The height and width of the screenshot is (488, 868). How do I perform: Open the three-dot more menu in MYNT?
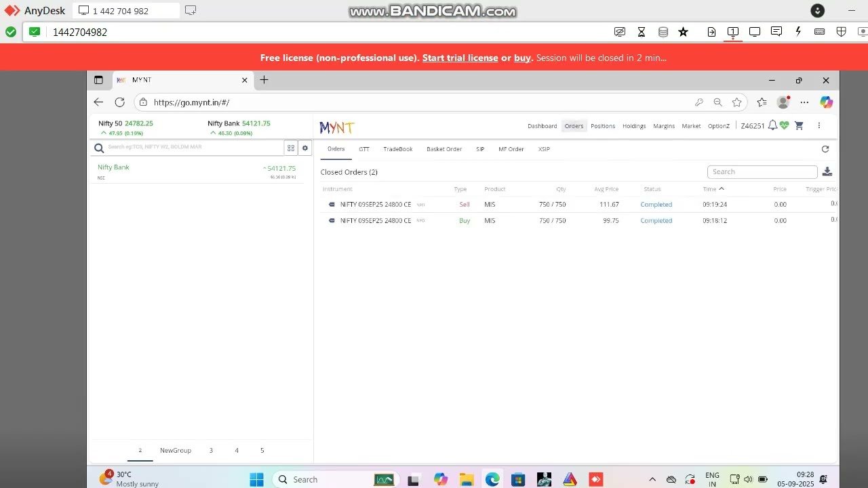[819, 125]
